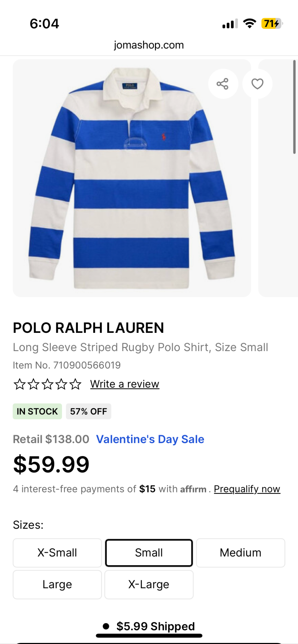Add shirt to wishlist with heart icon
The height and width of the screenshot is (644, 298).
click(x=257, y=84)
